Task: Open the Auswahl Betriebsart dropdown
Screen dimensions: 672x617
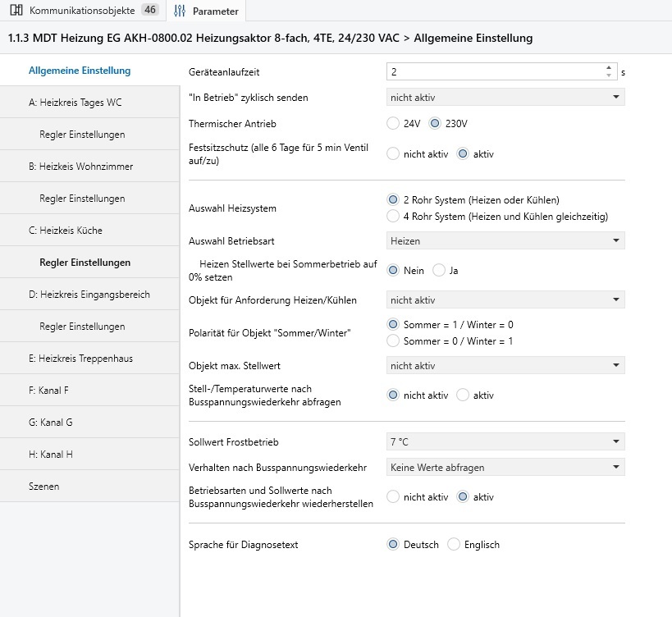Action: [505, 241]
